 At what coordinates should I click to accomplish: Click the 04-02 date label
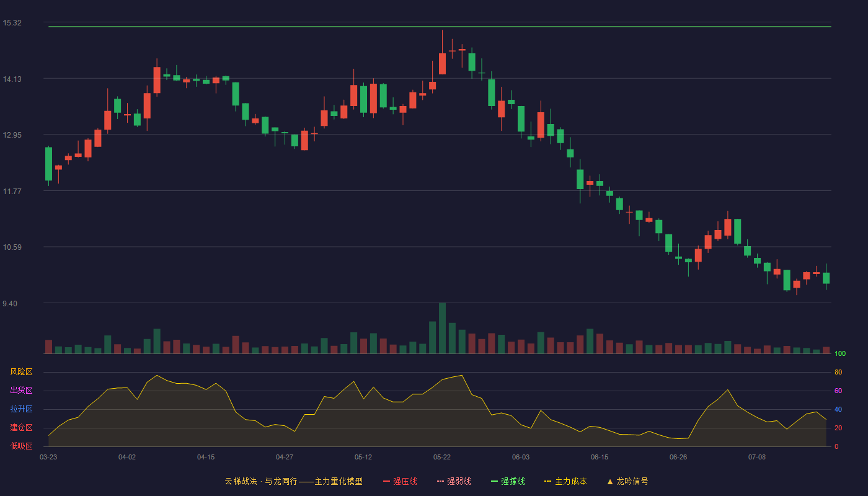(127, 457)
